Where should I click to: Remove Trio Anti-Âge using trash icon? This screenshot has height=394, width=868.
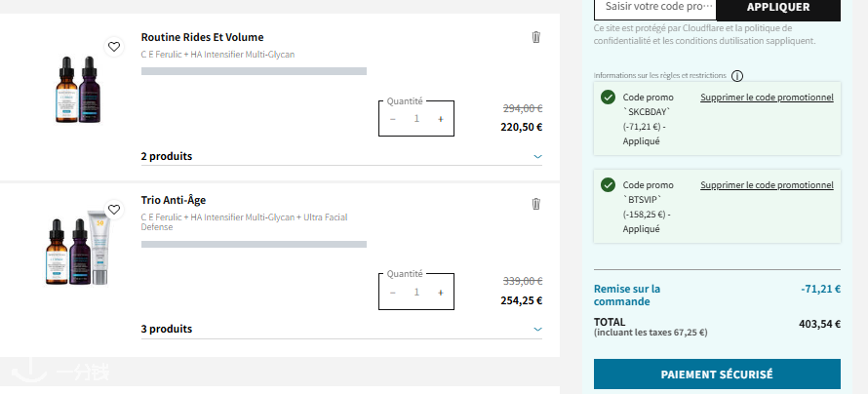pyautogui.click(x=535, y=204)
